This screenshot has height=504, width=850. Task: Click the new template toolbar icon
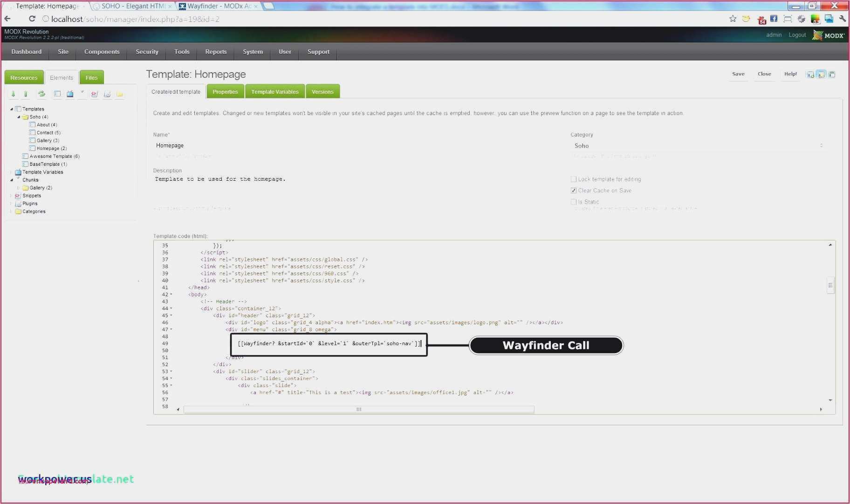(x=57, y=94)
